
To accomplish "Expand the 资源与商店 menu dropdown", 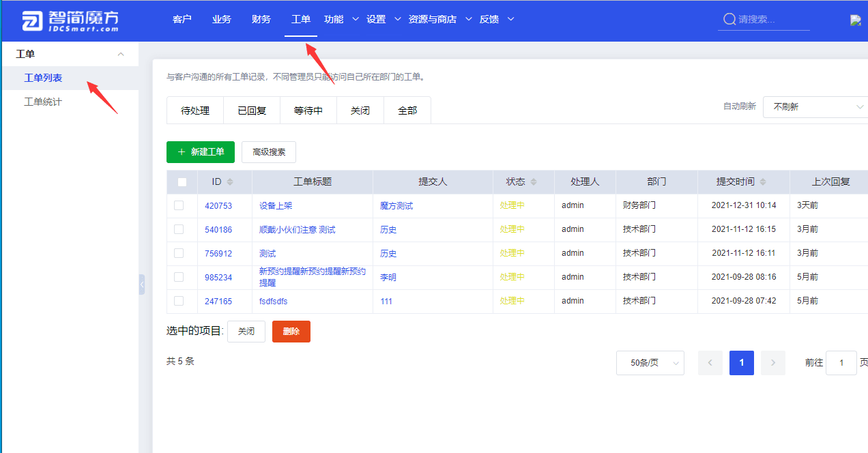I will pyautogui.click(x=468, y=19).
